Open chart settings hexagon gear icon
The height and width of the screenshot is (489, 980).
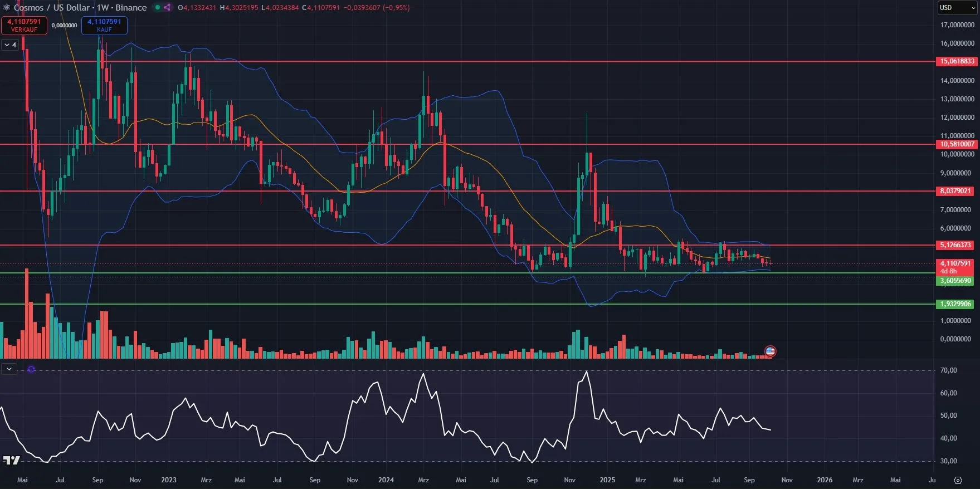[x=958, y=480]
